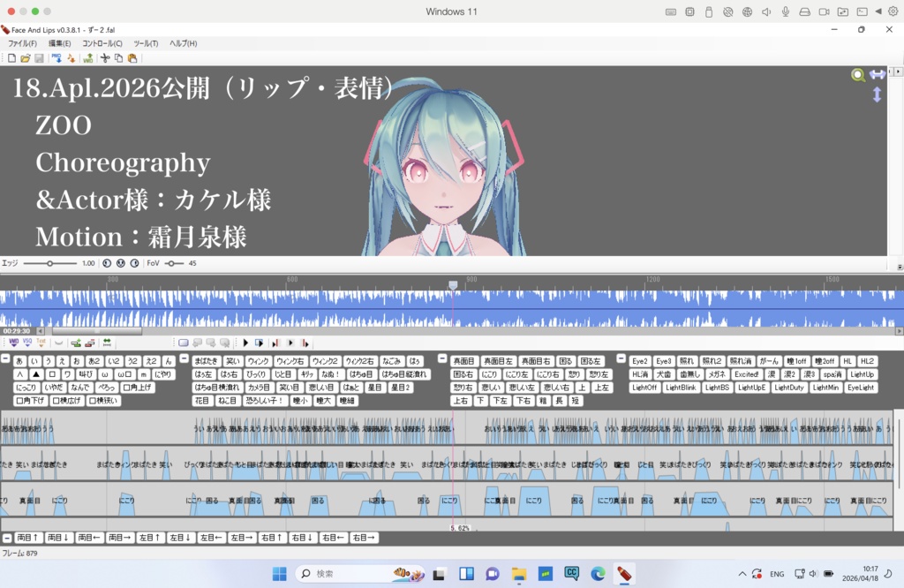Click the red remove-track icon
The width and height of the screenshot is (904, 588).
coord(90,343)
